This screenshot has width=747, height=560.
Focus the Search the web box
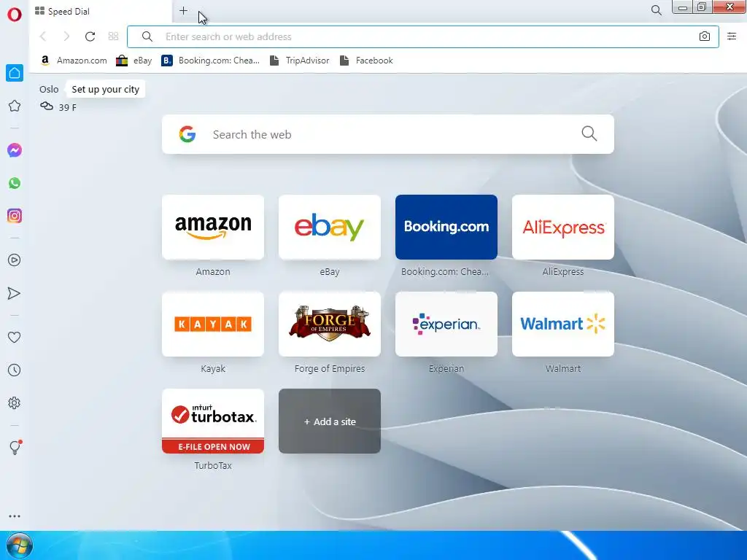pos(388,134)
